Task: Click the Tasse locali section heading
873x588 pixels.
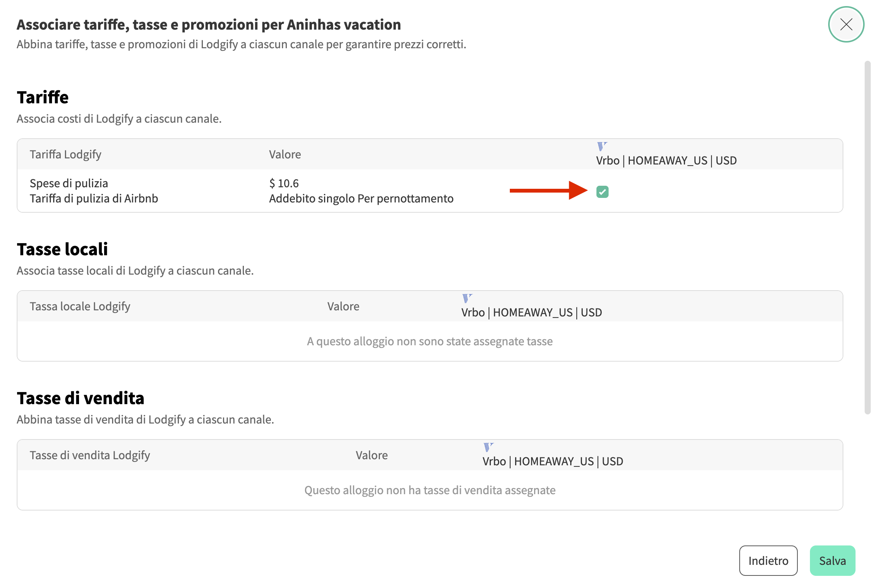Action: (62, 250)
